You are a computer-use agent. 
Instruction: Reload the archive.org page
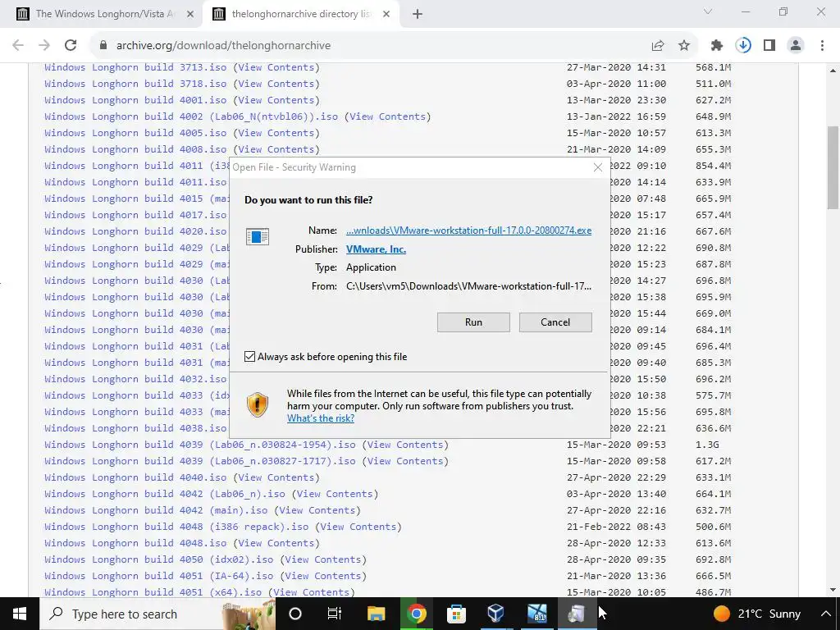[71, 46]
